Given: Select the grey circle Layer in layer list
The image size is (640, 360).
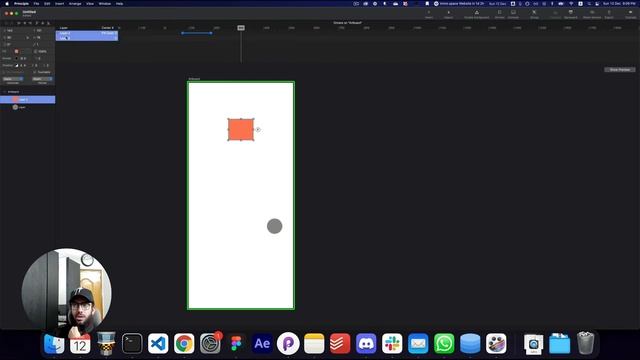Looking at the screenshot, I should pos(27,107).
